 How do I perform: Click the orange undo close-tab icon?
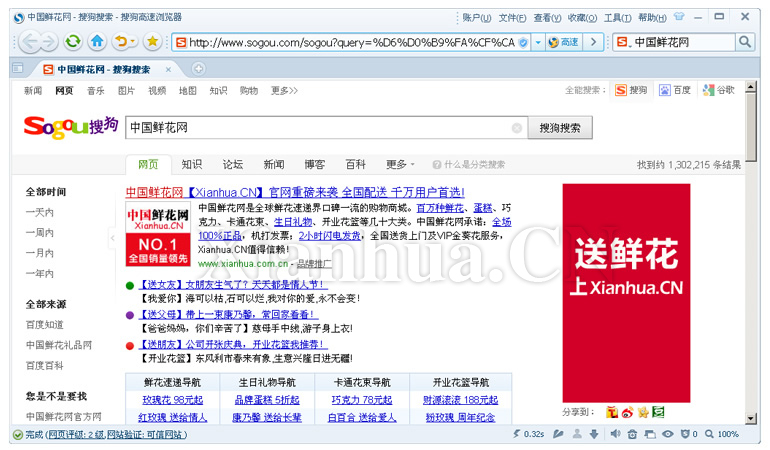[x=120, y=41]
